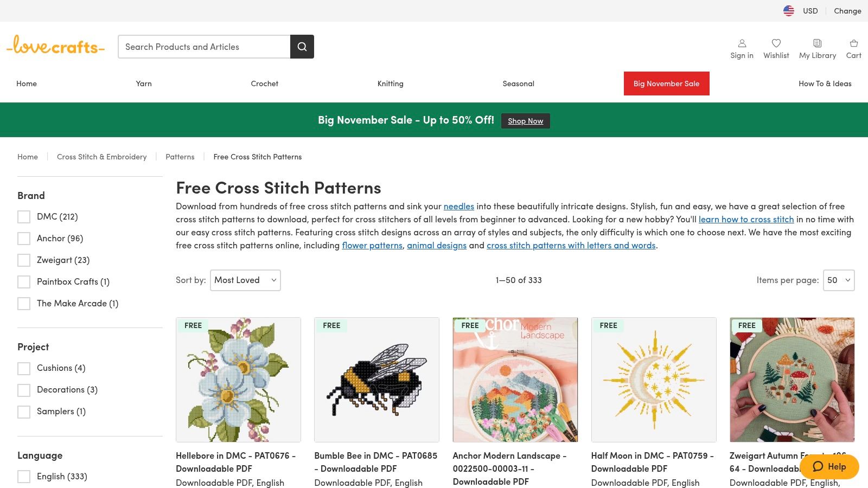868x488 pixels.
Task: Open the Knitting menu
Action: 391,84
